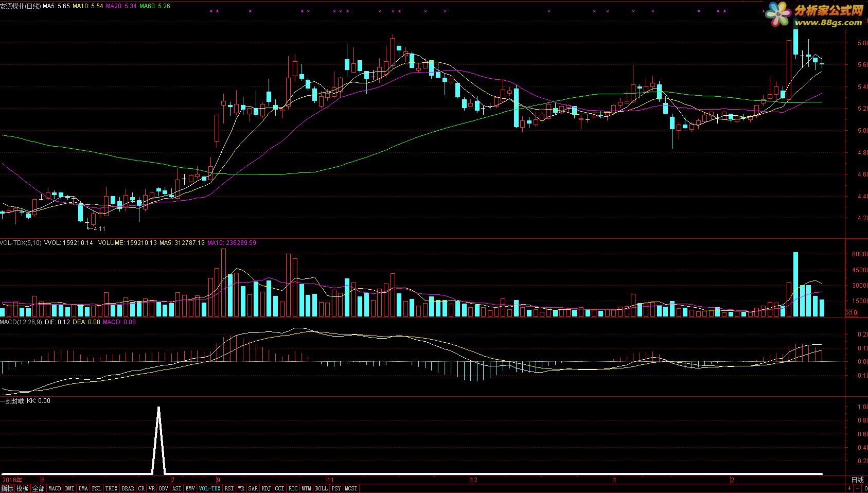This screenshot has width=868, height=493.
Task: Click the plus zoom button
Action: point(849,488)
